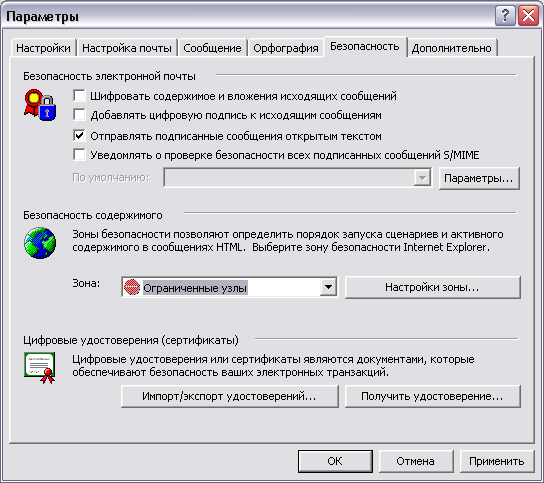Open the Орфография tab
This screenshot has height=483, width=544.
point(286,48)
